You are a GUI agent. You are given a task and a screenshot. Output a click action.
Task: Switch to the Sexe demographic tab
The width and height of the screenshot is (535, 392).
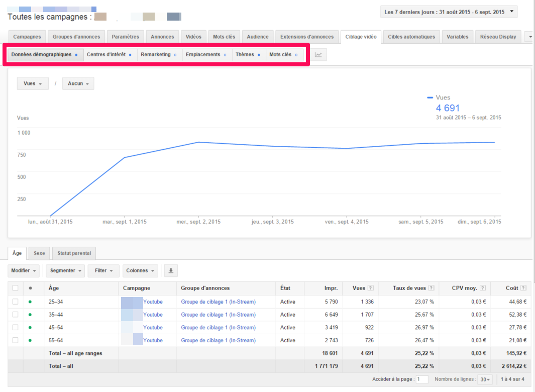[39, 253]
